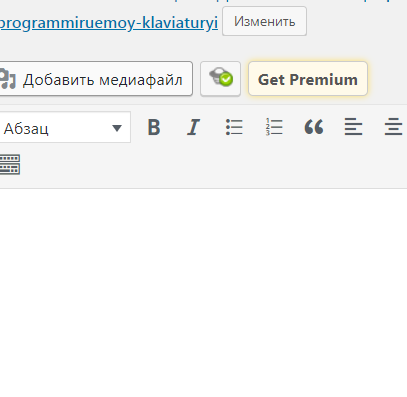Image resolution: width=407 pixels, height=397 pixels.
Task: Toggle the toolbar kitchen sink icon
Action: pos(10,164)
